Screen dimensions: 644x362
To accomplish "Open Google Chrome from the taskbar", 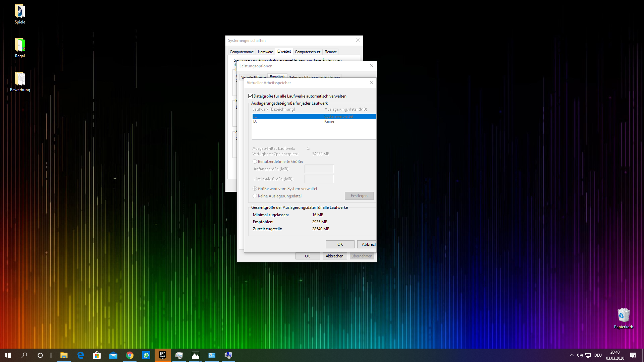I will [130, 355].
